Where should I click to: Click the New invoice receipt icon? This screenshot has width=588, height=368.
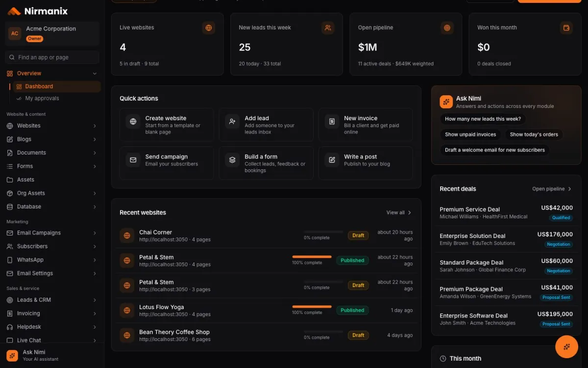coord(332,122)
